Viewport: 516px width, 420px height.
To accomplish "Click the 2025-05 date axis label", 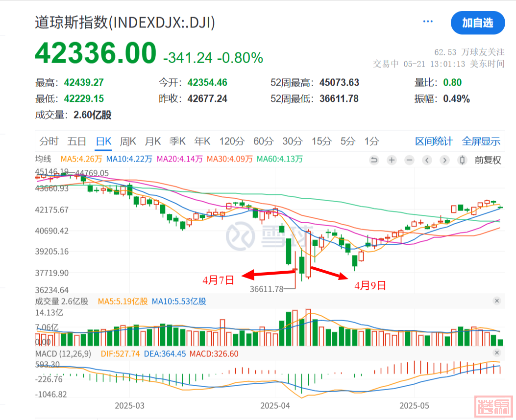I will [x=414, y=405].
